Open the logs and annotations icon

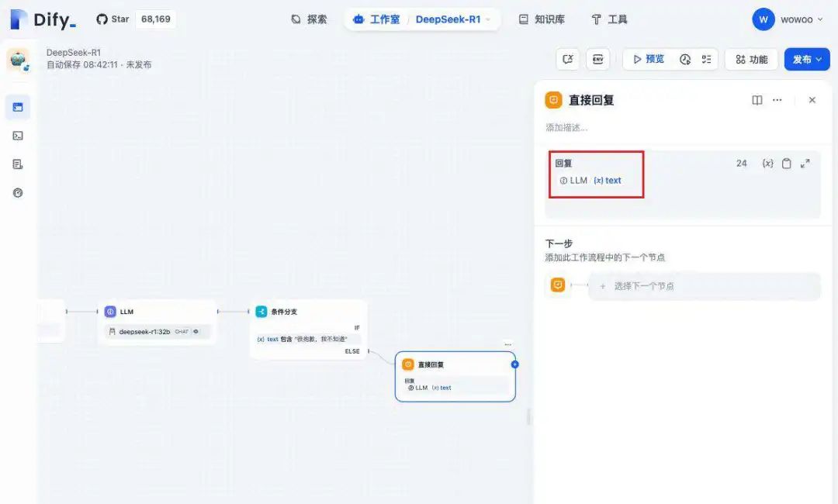click(18, 164)
